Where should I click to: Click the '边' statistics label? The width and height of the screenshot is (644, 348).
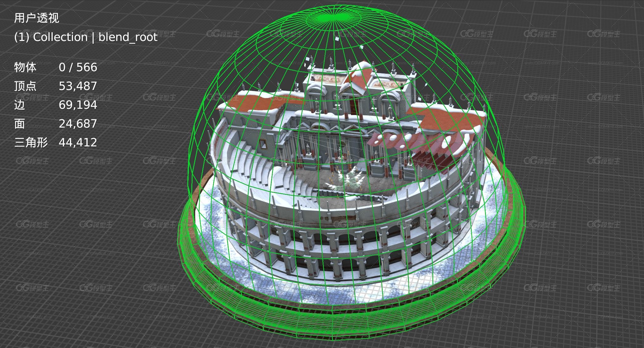click(x=19, y=105)
